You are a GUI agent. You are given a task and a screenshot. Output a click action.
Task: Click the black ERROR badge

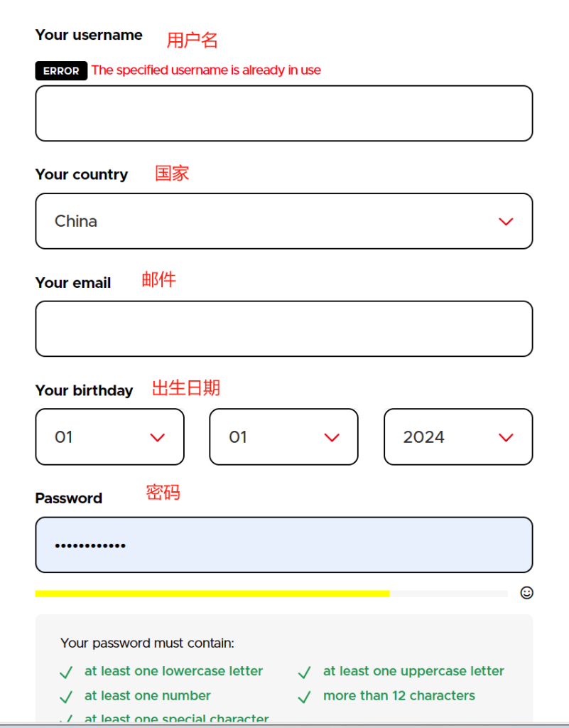(61, 70)
